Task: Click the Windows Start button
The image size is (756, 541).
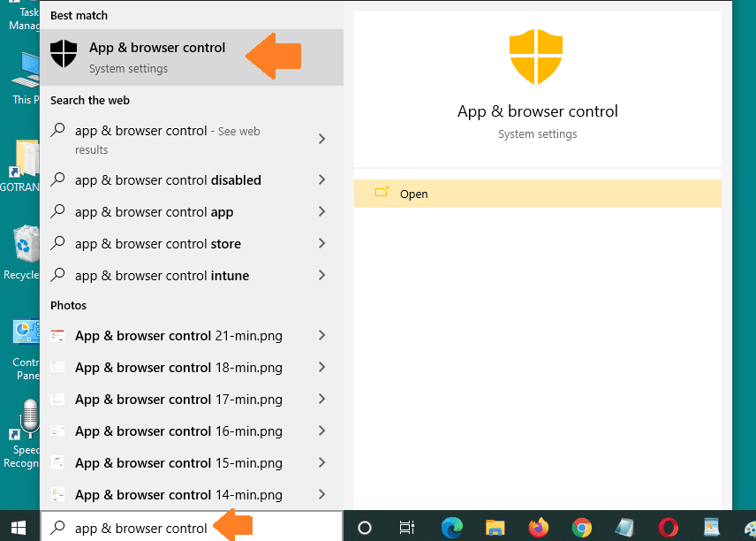Action: (x=19, y=527)
